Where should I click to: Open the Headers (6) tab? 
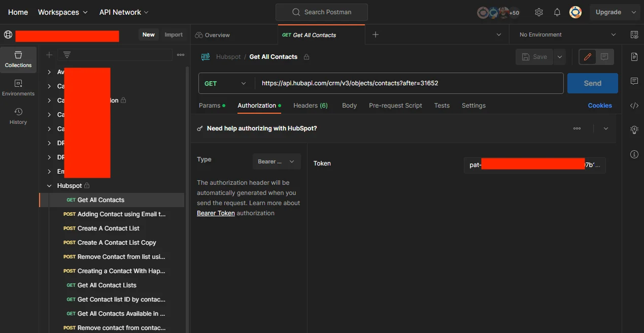click(x=311, y=106)
